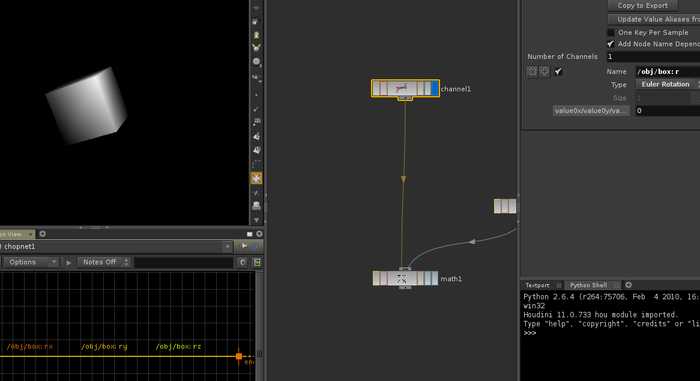Click the play arrow next to Options
The image size is (700, 381).
pos(69,263)
